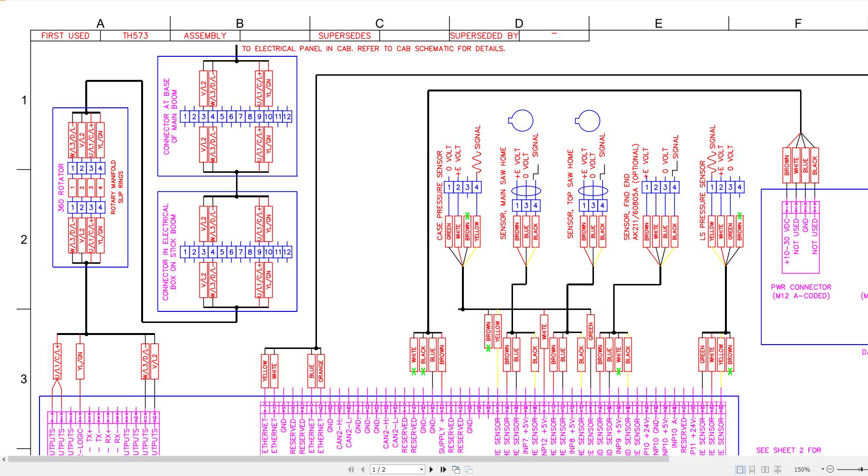Click 'SENSOR, MAIN SAW HOME' label
Image resolution: width=868 pixels, height=476 pixels.
(x=503, y=193)
